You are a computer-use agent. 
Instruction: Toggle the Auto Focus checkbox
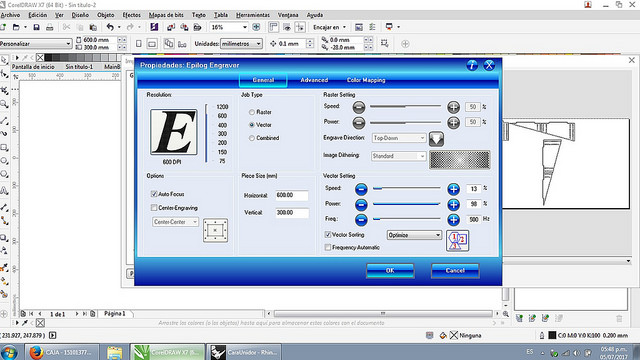[x=154, y=194]
